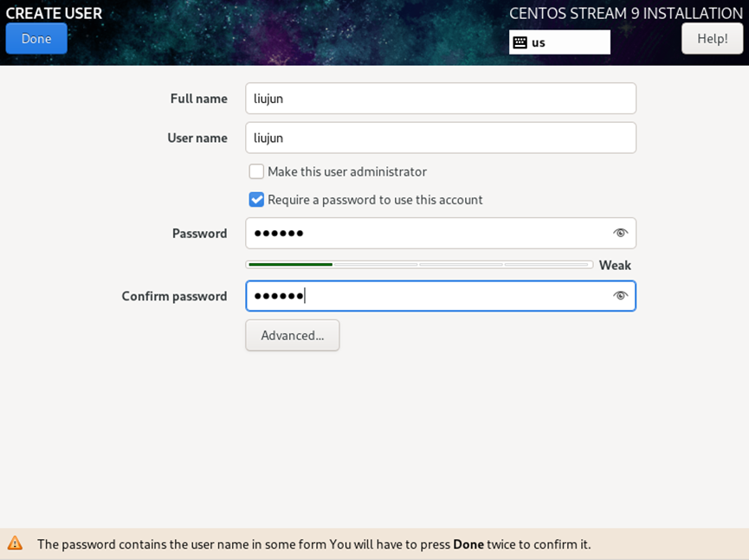Click the warning triangle icon
The image size is (749, 560).
pyautogui.click(x=15, y=544)
